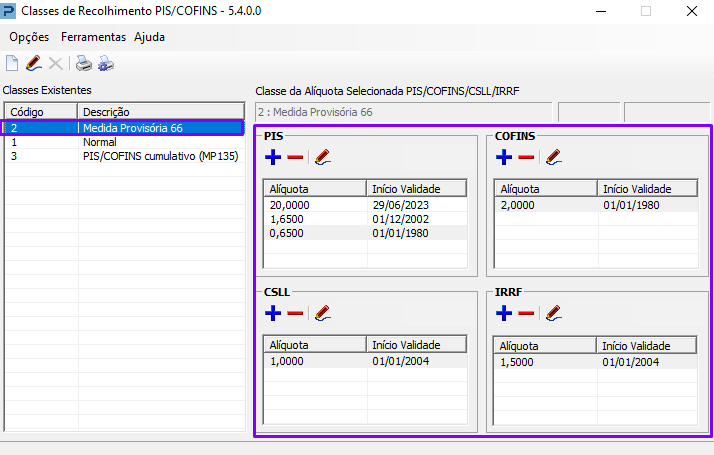Click PIS date 29/06/2023 cell

[401, 205]
